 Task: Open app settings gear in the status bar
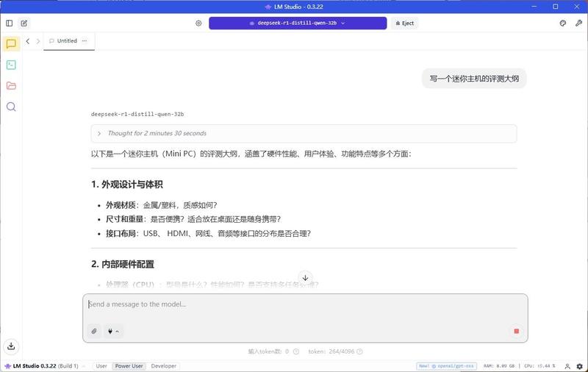pos(579,366)
